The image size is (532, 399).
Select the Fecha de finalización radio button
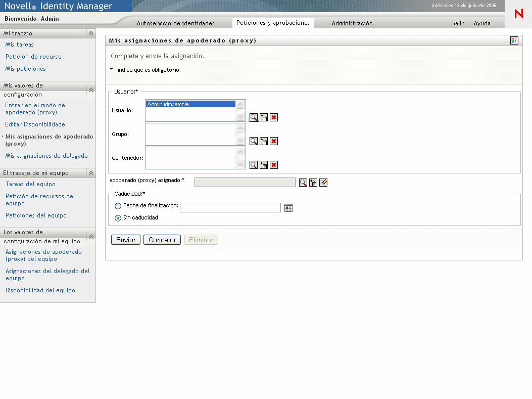coord(118,206)
